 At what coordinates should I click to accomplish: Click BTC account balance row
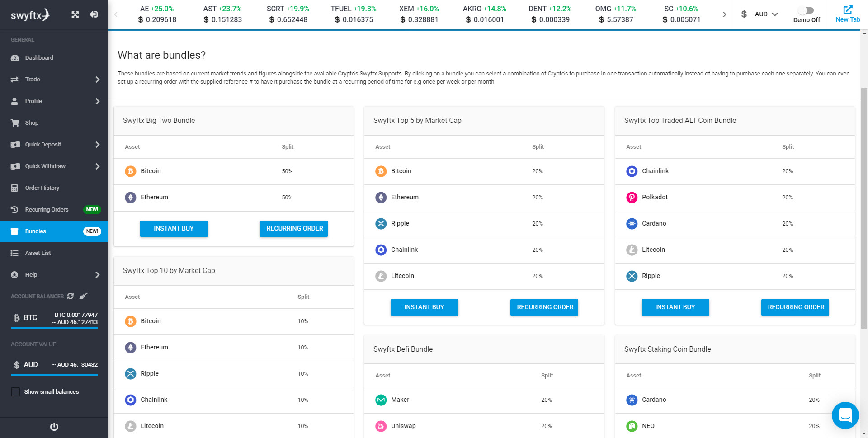[54, 318]
